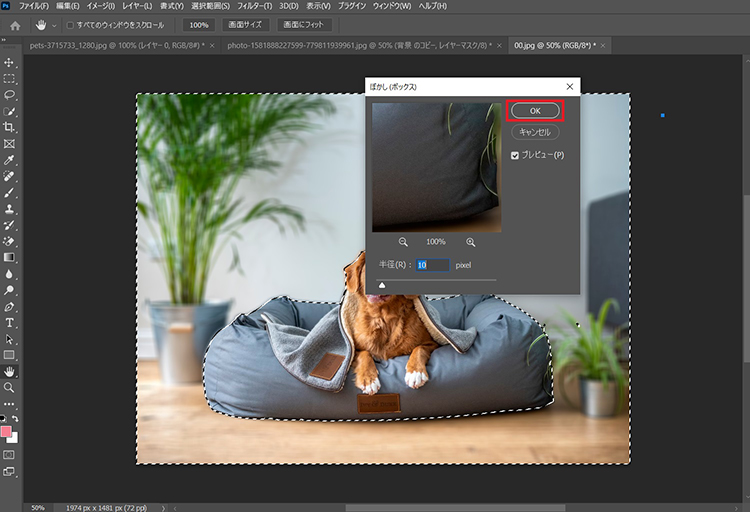Select the Zoom magnifier tool in toolbar
The width and height of the screenshot is (750, 512).
(9, 388)
